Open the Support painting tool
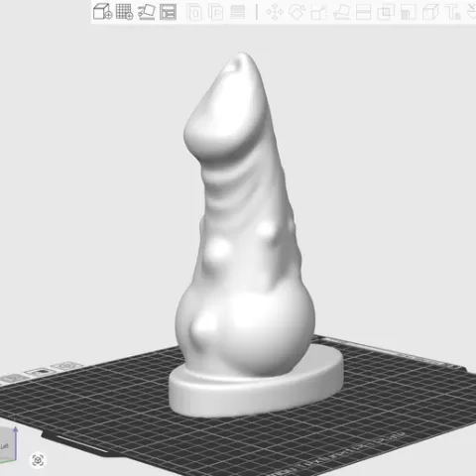The width and height of the screenshot is (476, 476). pyautogui.click(x=409, y=12)
